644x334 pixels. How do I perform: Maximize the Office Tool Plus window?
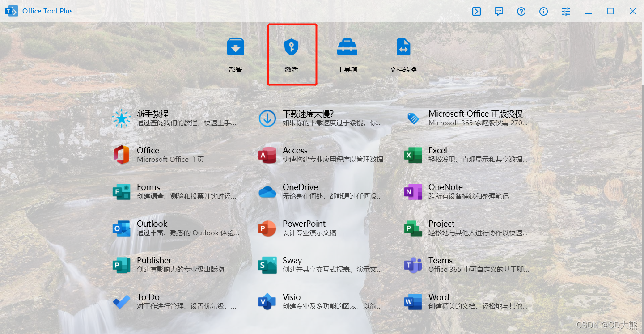click(x=610, y=11)
